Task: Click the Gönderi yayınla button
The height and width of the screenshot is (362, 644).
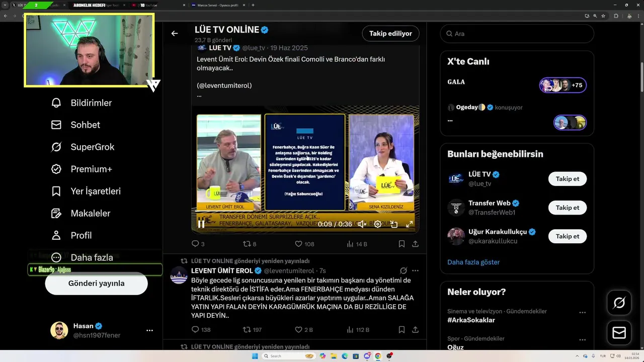Action: [96, 284]
